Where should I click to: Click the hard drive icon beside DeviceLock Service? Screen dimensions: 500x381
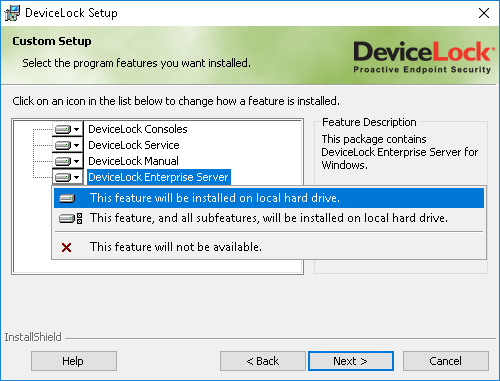pyautogui.click(x=63, y=145)
